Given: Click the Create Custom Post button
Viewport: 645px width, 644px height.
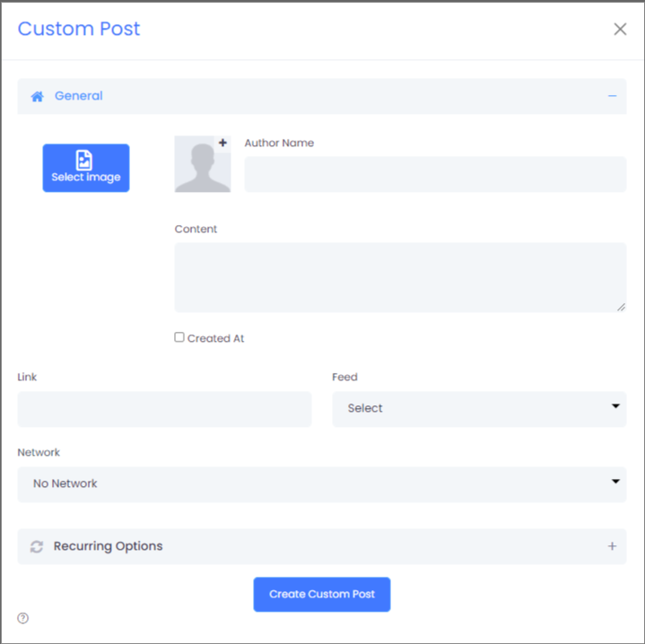Looking at the screenshot, I should [322, 595].
